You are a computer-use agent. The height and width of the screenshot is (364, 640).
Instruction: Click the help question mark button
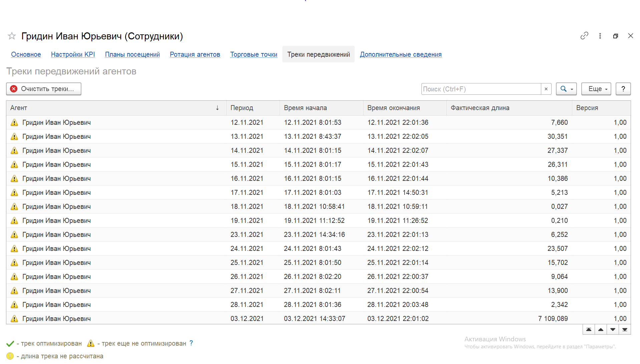623,89
